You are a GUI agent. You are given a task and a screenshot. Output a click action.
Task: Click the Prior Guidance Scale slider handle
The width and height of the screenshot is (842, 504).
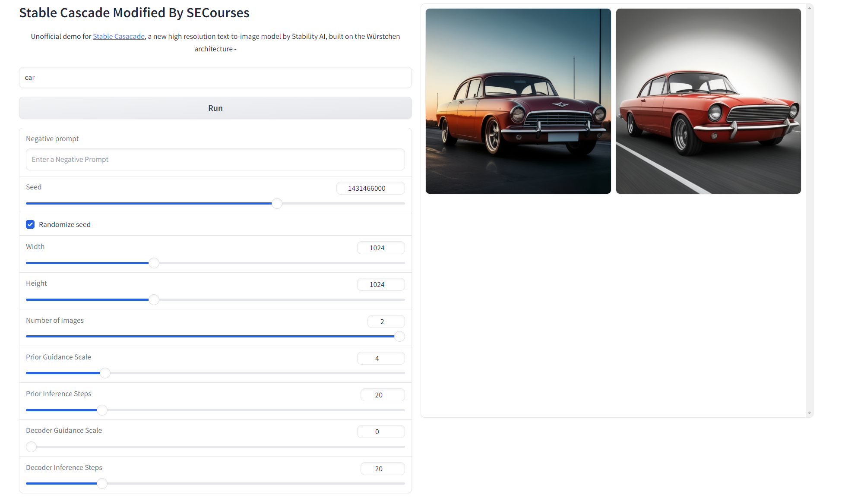coord(105,373)
